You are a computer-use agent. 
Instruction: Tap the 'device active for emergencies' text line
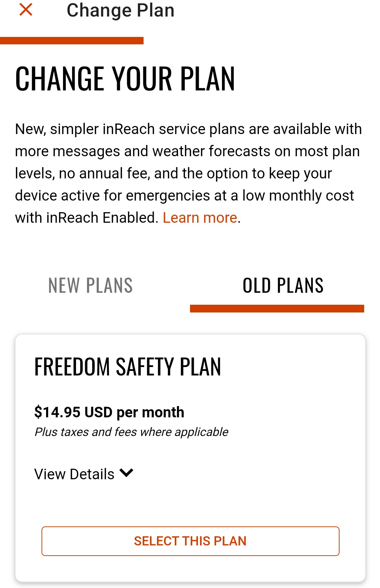184,196
